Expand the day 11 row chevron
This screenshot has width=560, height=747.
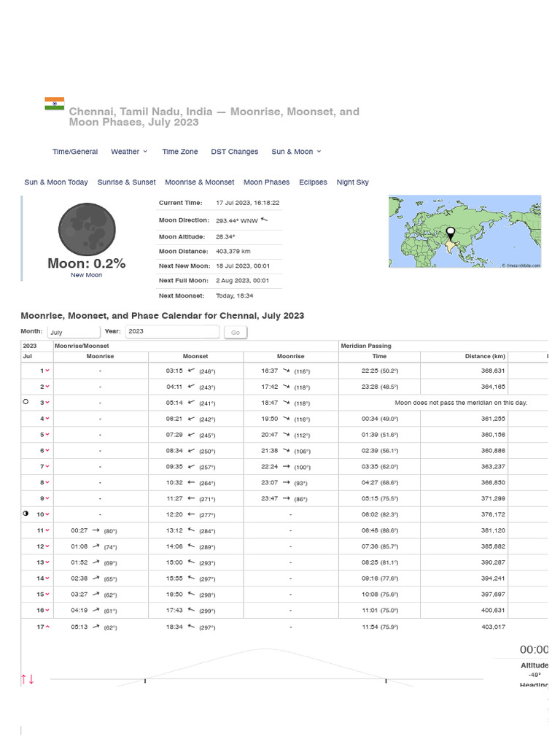(47, 530)
